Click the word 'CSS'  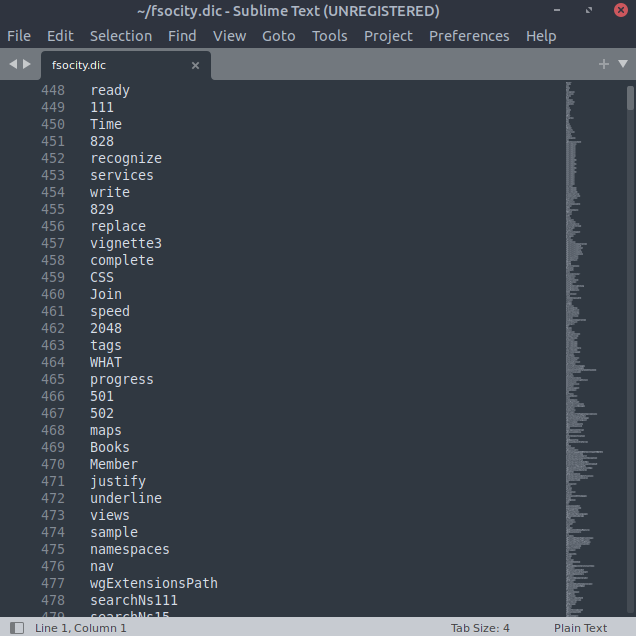[102, 277]
